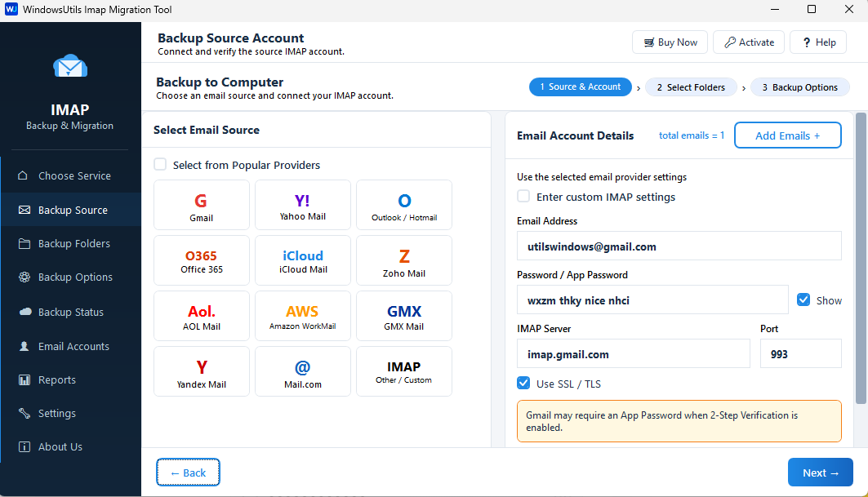
Task: Select Gmail provider tile
Action: [x=202, y=205]
